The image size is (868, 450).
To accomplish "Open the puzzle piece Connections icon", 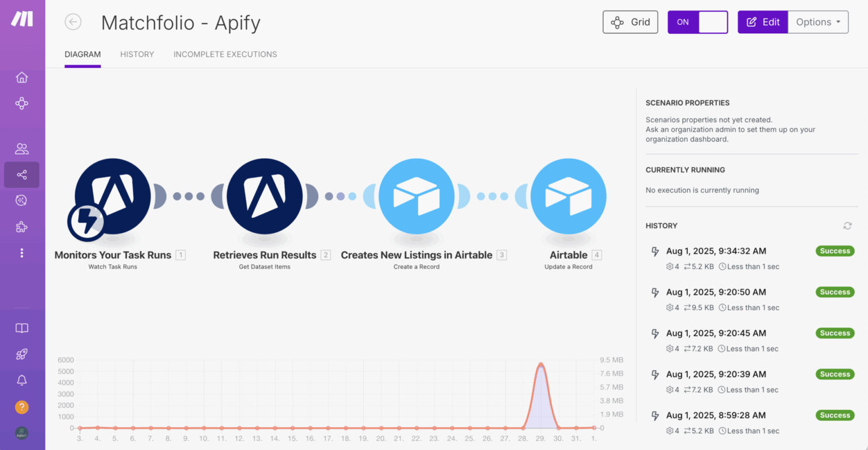I will pyautogui.click(x=21, y=227).
